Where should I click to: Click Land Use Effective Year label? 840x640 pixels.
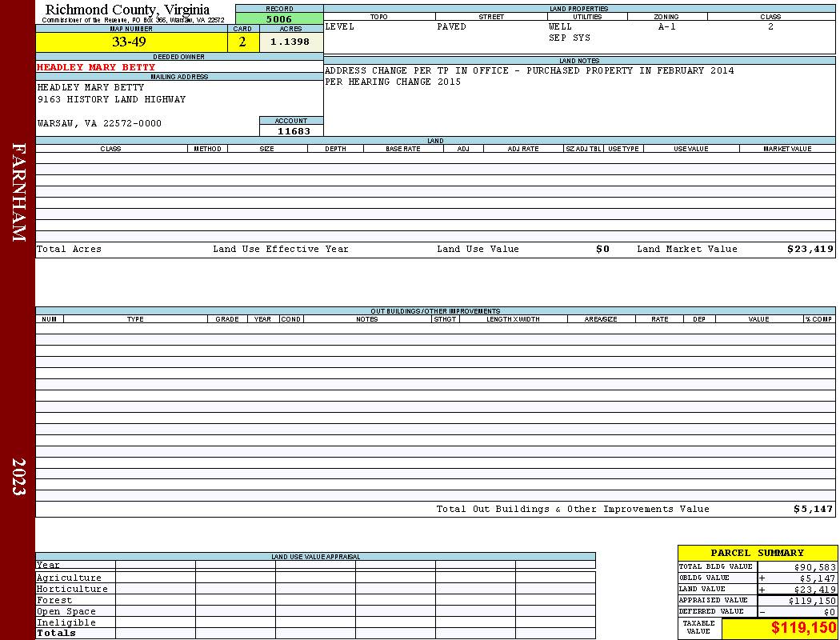pyautogui.click(x=281, y=249)
